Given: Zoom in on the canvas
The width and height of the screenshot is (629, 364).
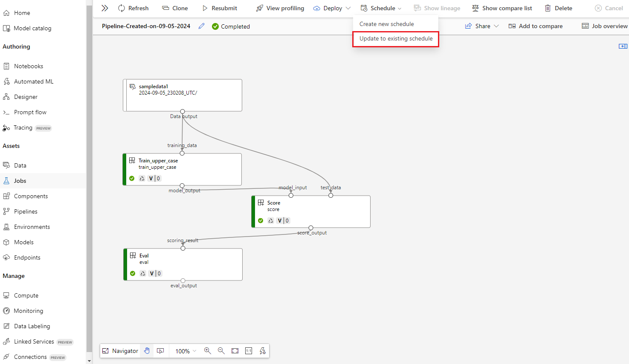Looking at the screenshot, I should 208,351.
